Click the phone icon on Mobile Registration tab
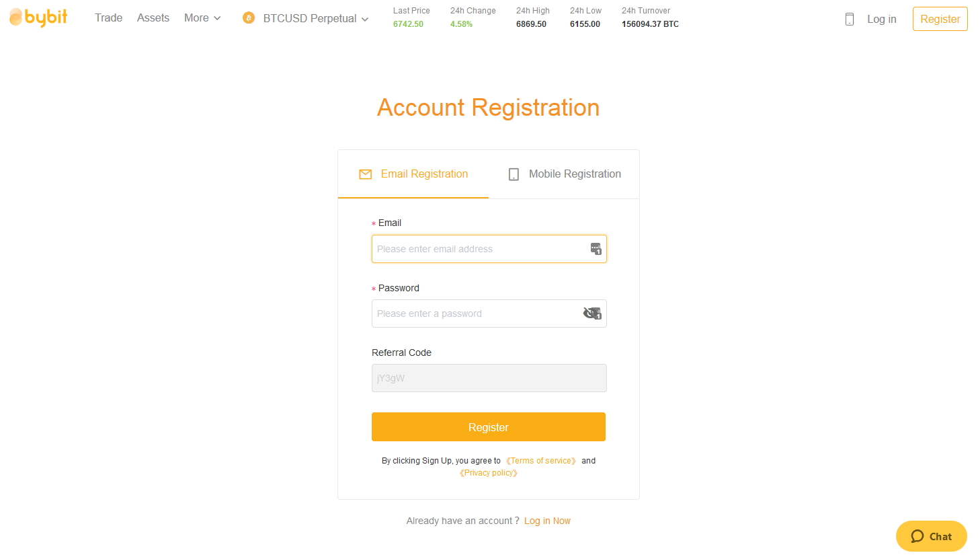Viewport: 980px width, 557px height. coord(514,174)
